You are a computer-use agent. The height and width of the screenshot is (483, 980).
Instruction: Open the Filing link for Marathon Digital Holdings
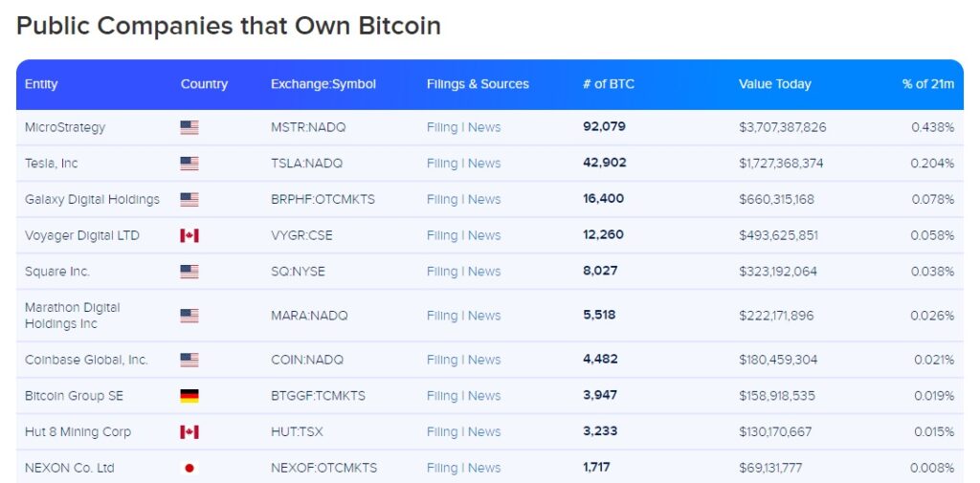click(442, 317)
